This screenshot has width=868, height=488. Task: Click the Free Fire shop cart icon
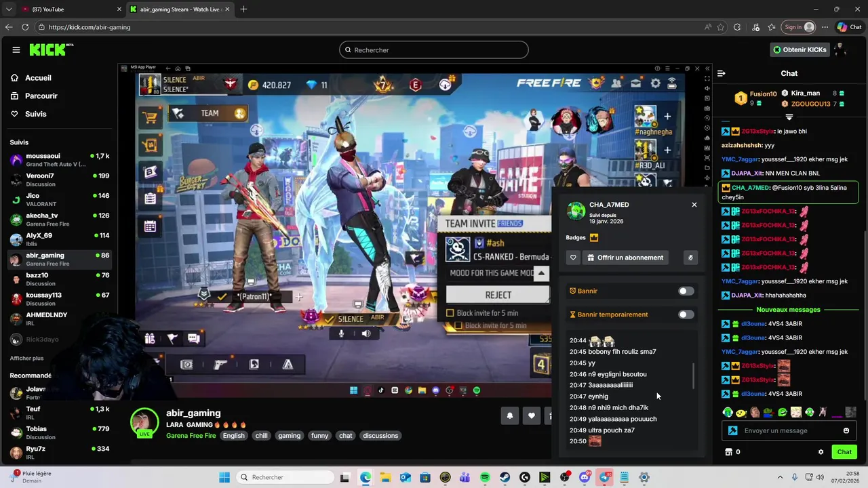coord(150,117)
